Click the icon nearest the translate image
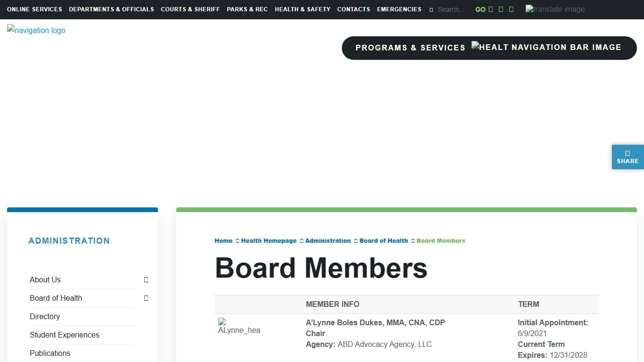Image resolution: width=644 pixels, height=362 pixels. click(512, 9)
